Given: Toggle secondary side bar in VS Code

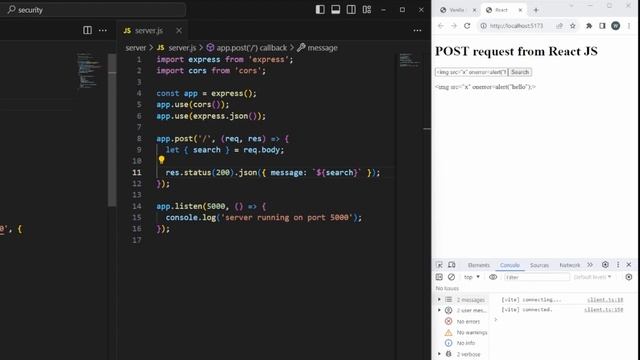Looking at the screenshot, I should point(351,10).
